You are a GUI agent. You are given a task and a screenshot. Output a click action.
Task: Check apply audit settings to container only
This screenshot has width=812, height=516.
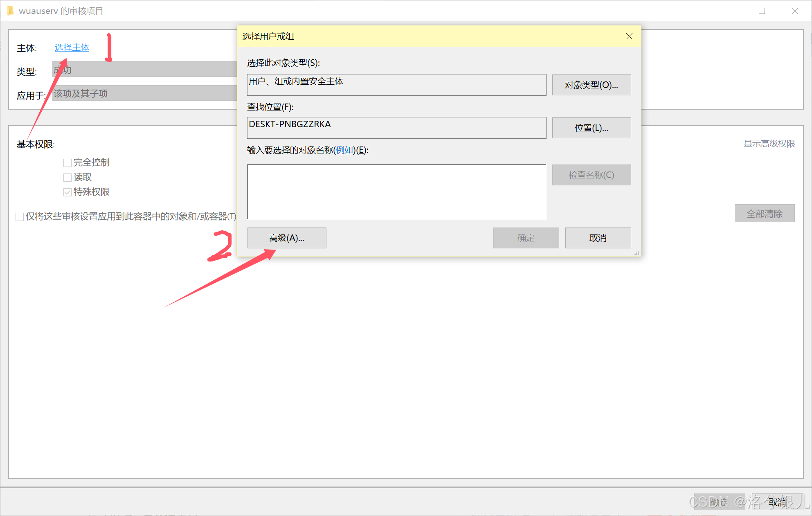pos(20,217)
